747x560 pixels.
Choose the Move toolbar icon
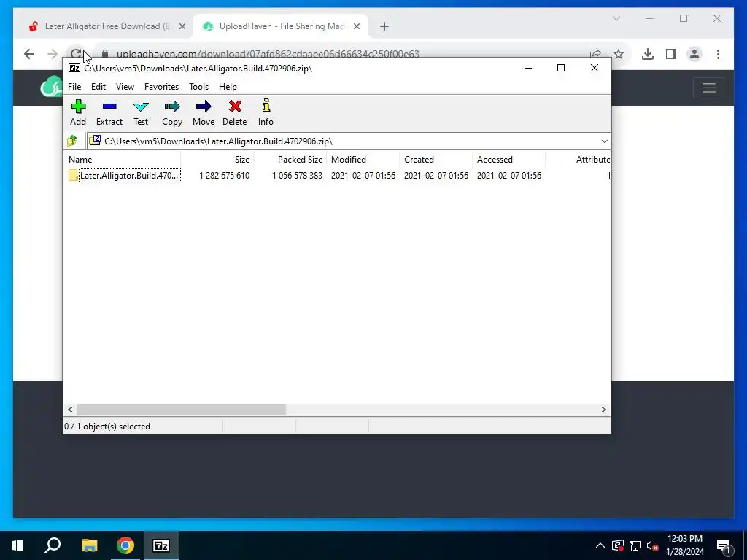pos(204,113)
